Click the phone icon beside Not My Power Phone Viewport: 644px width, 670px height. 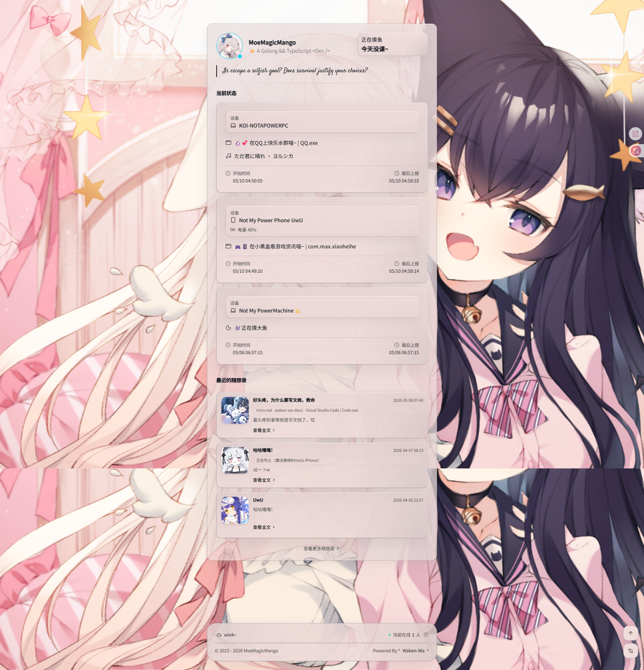tap(233, 220)
